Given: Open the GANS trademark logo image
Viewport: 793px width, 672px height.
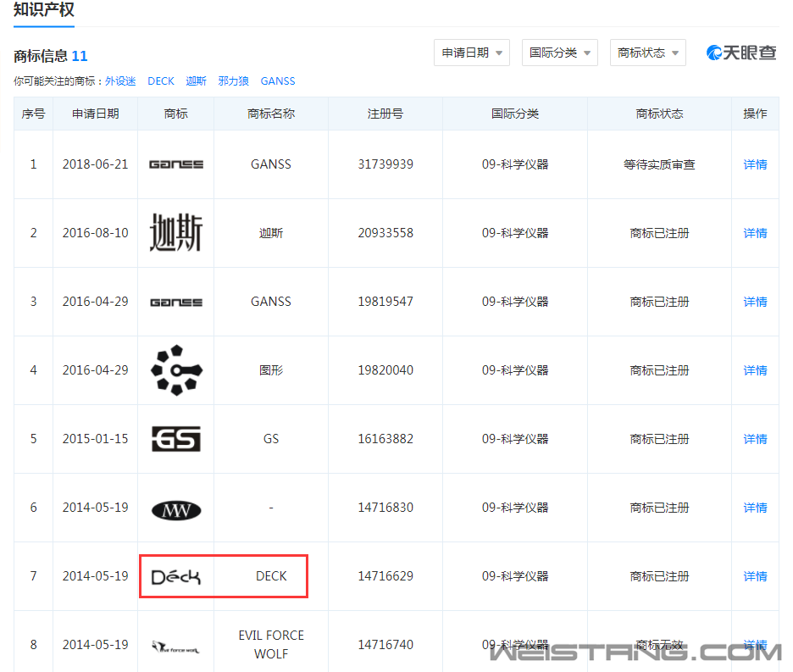Looking at the screenshot, I should (175, 164).
